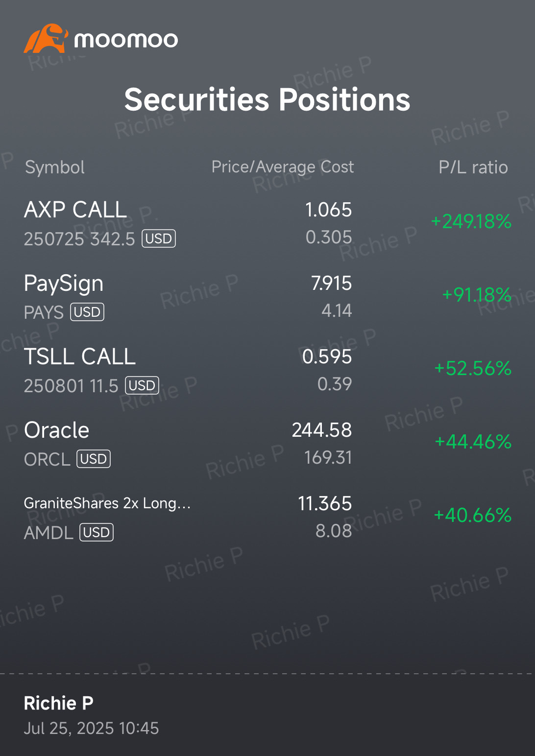Click the moomoo bull logo icon
The width and height of the screenshot is (535, 756).
[x=46, y=39]
